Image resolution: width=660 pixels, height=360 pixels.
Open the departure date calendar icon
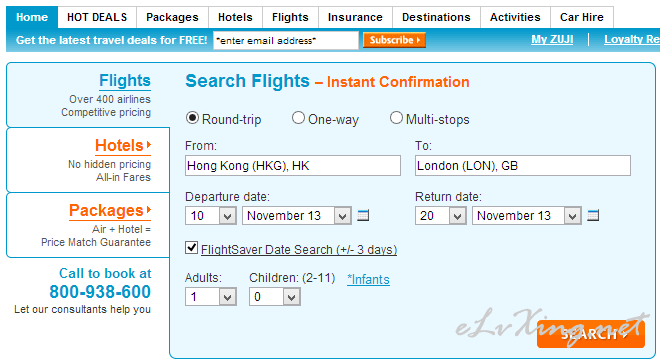point(363,216)
